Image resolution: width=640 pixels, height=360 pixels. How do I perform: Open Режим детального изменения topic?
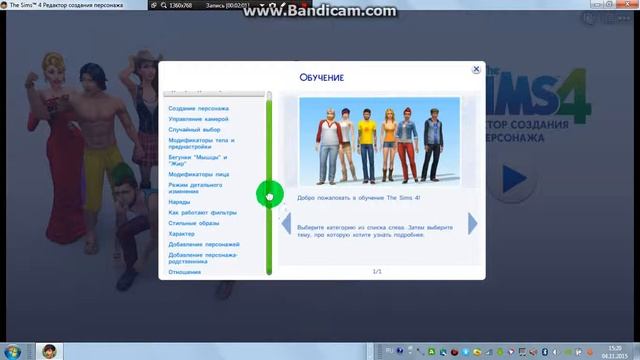(x=195, y=188)
